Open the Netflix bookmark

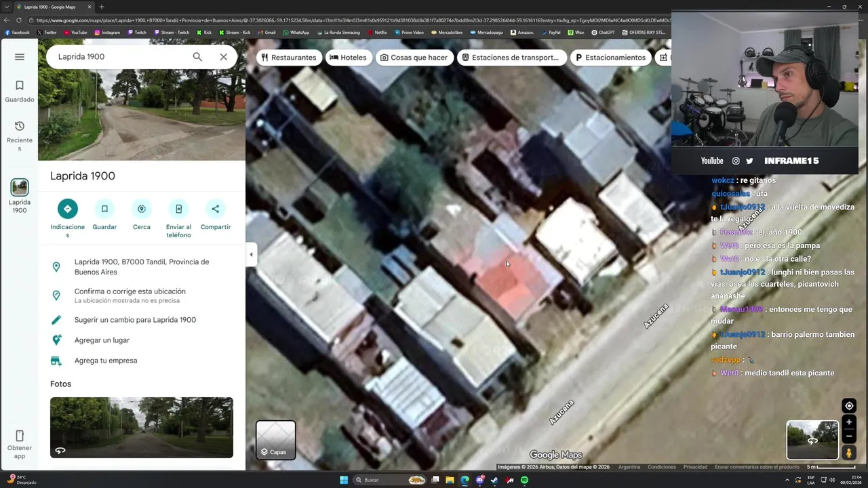377,33
